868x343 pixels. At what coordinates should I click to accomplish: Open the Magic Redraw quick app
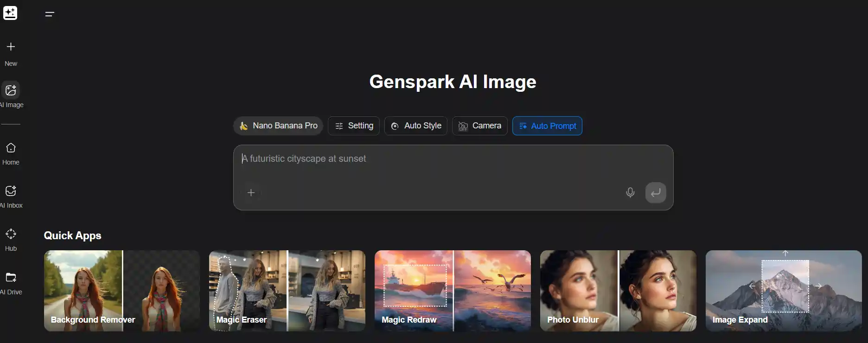(x=453, y=291)
